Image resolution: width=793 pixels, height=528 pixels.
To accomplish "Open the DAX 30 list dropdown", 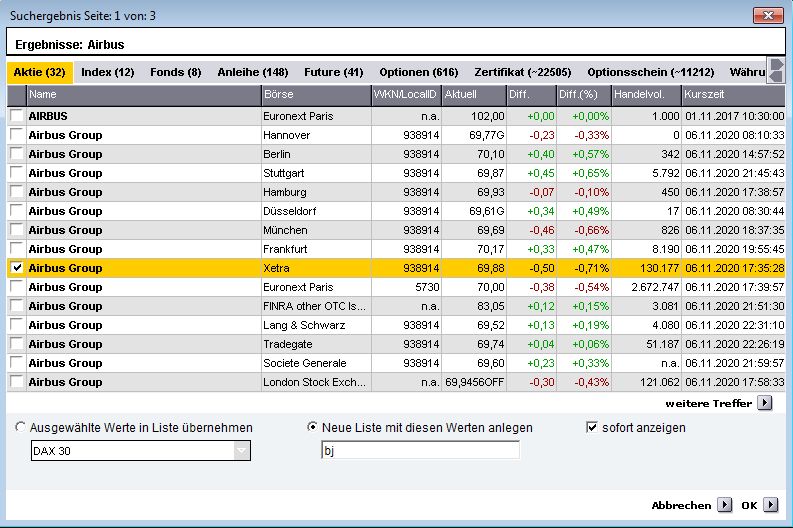I will pyautogui.click(x=241, y=451).
